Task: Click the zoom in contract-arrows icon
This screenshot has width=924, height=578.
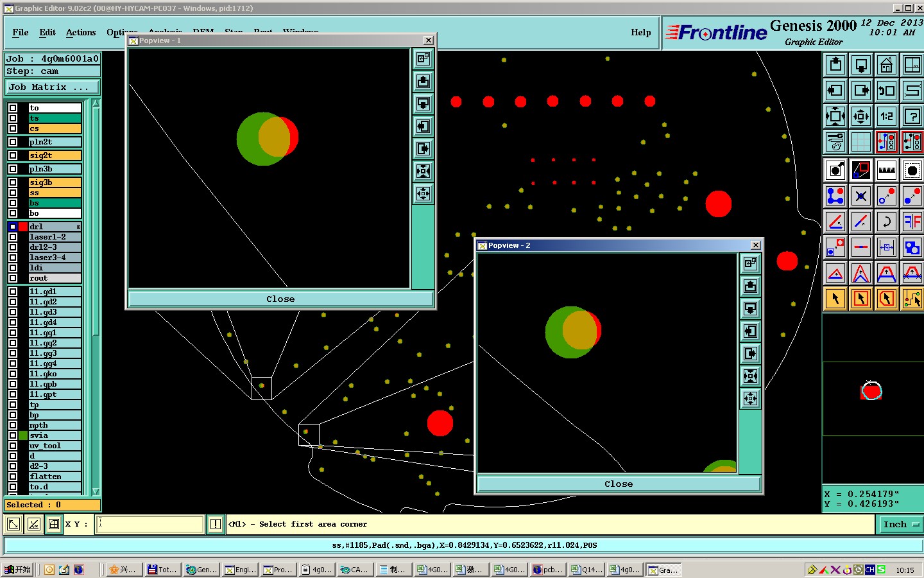Action: click(861, 116)
